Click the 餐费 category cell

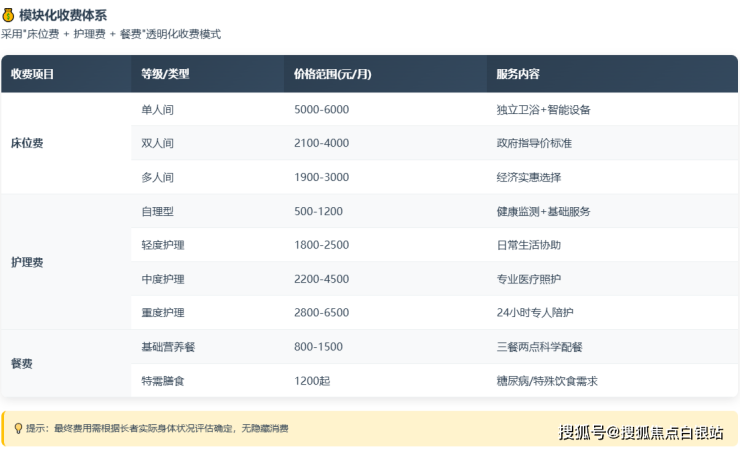(x=21, y=364)
